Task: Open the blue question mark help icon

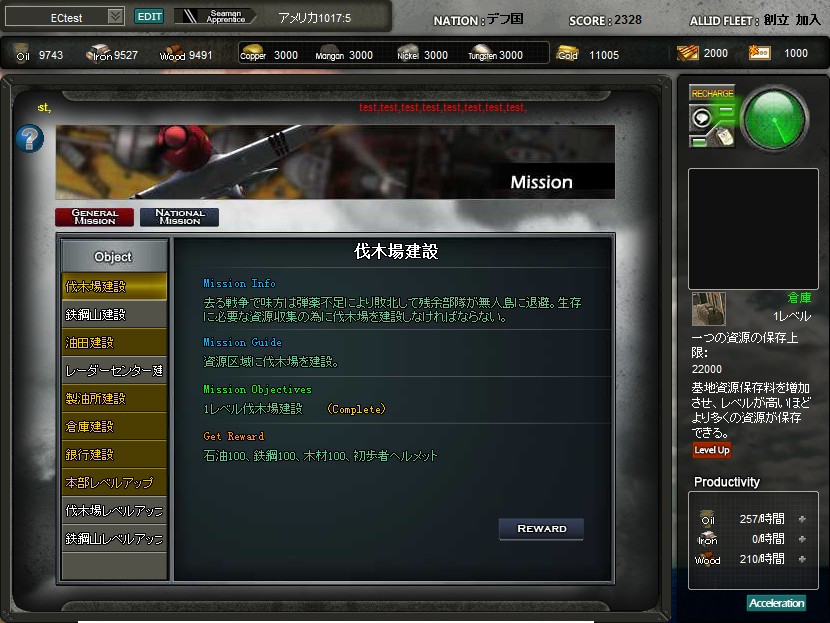Action: pos(29,139)
